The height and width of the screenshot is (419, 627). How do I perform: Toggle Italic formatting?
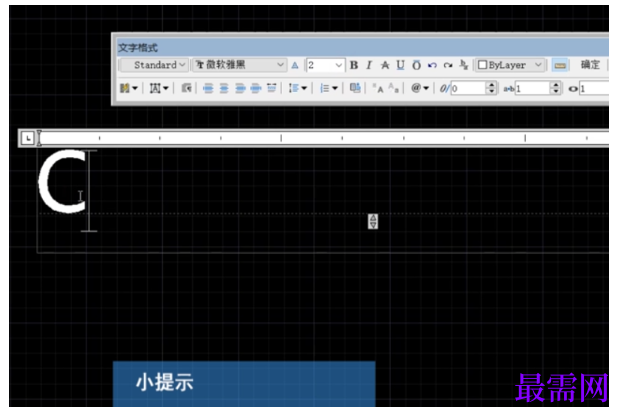[369, 65]
